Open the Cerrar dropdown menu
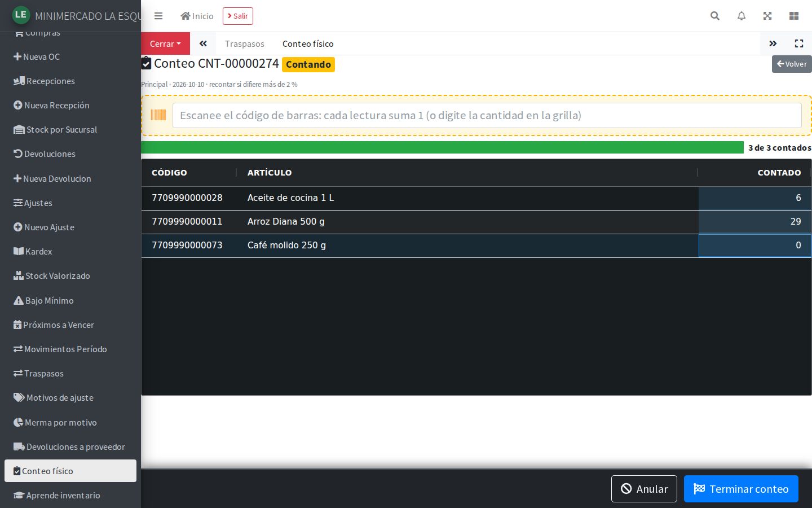 [x=165, y=43]
